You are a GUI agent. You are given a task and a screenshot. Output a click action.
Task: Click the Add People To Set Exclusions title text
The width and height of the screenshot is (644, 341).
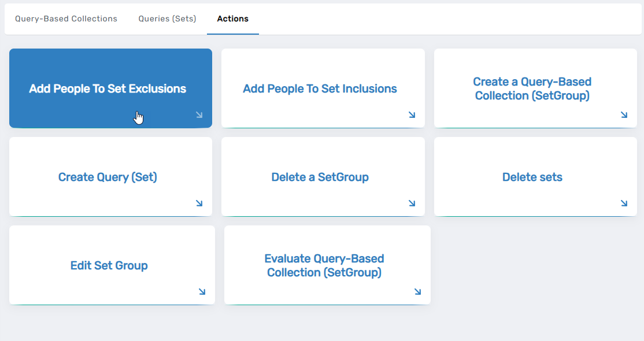coord(107,88)
